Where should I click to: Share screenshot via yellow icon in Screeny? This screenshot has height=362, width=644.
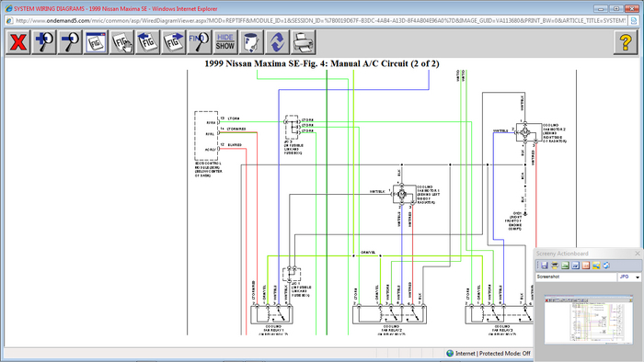coord(596,266)
